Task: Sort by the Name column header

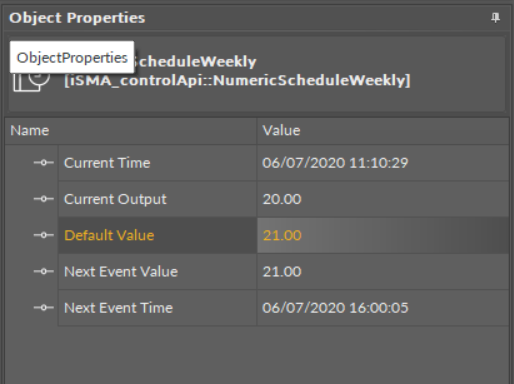Action: 131,131
